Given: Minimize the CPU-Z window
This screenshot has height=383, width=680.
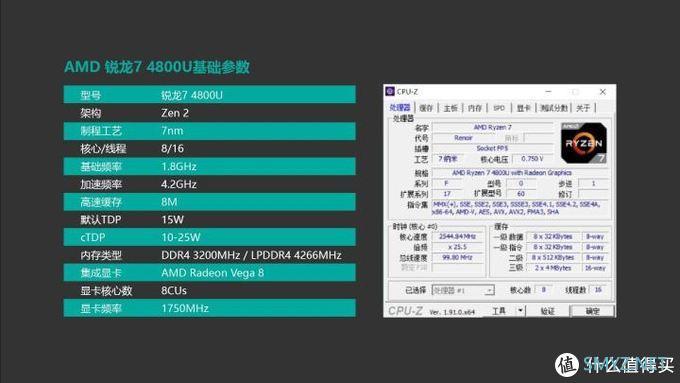Looking at the screenshot, I should (x=549, y=92).
